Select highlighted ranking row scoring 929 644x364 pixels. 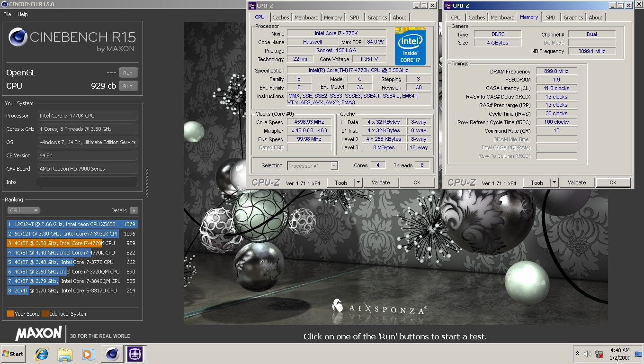coord(72,243)
